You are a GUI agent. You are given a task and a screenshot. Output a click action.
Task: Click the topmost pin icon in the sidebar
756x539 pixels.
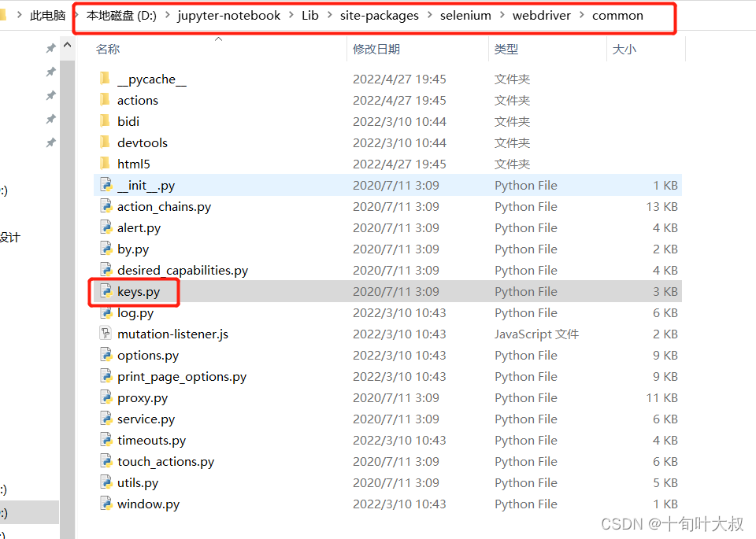coord(50,48)
